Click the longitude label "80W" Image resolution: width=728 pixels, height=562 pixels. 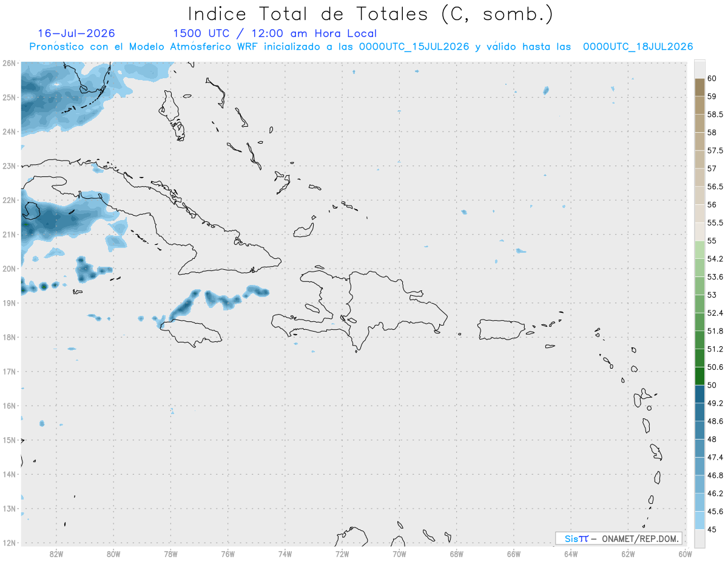[x=113, y=554]
